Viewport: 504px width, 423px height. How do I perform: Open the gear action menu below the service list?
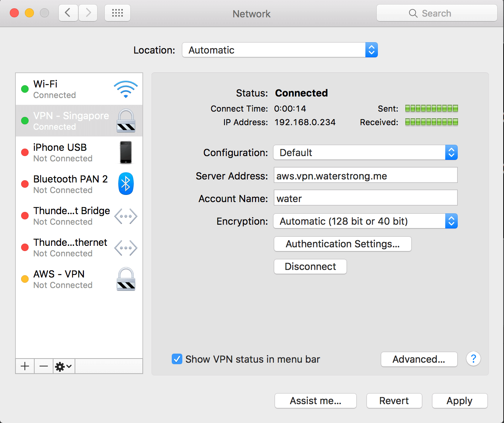click(x=64, y=366)
